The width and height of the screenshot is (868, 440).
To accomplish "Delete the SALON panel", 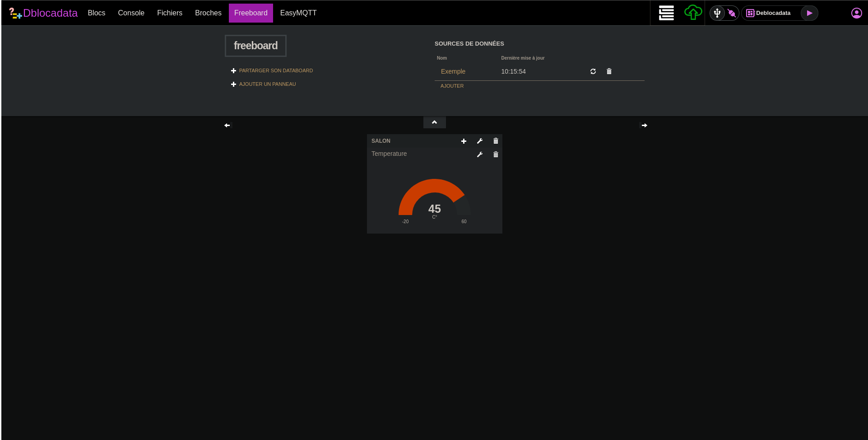I will point(496,141).
